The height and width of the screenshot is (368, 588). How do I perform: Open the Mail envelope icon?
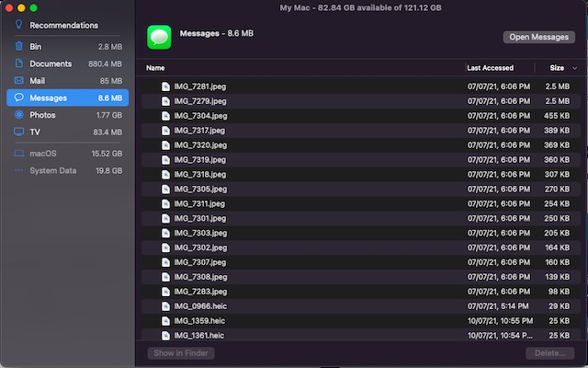click(x=18, y=80)
